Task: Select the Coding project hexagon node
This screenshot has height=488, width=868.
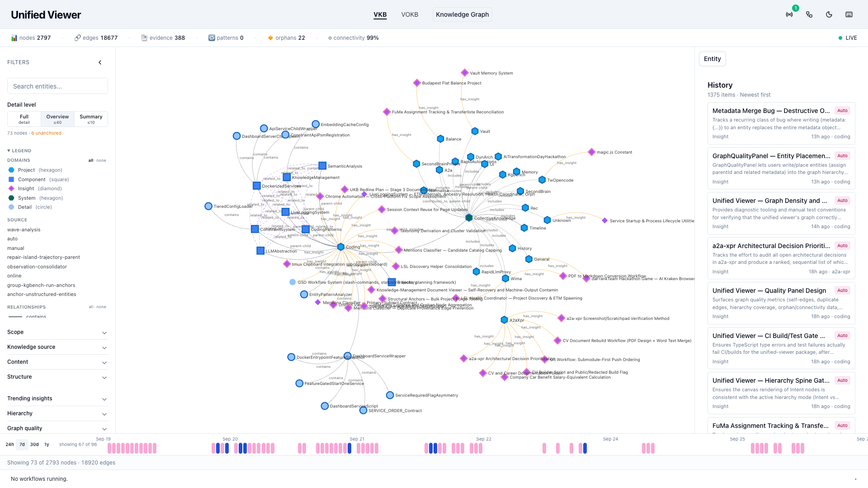Action: [341, 247]
